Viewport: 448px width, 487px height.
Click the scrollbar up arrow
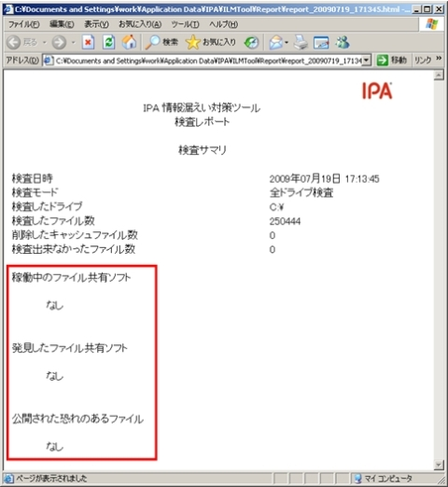pos(439,75)
